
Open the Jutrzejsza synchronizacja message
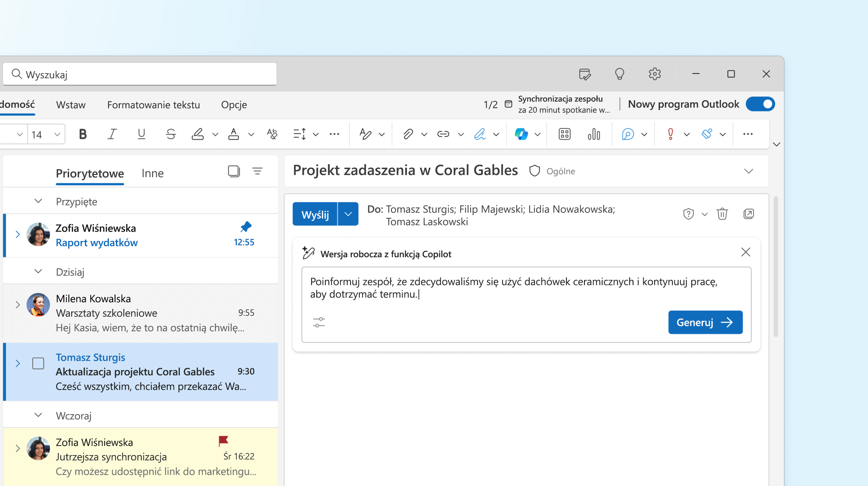tap(141, 457)
